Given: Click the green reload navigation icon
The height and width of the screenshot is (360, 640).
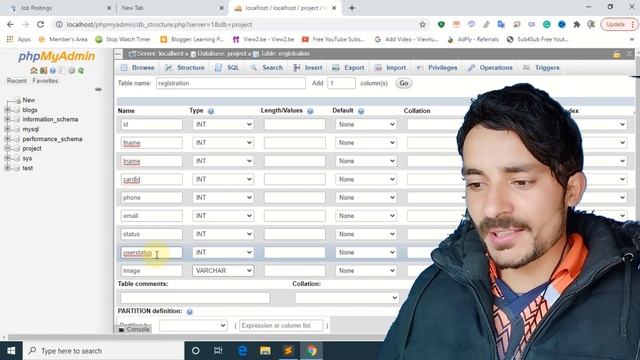Looking at the screenshot, I should click(81, 71).
